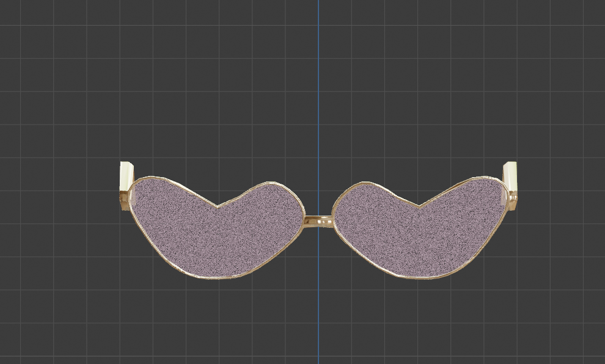
Task: Select the left cream-colored temple arm
Action: tap(126, 177)
